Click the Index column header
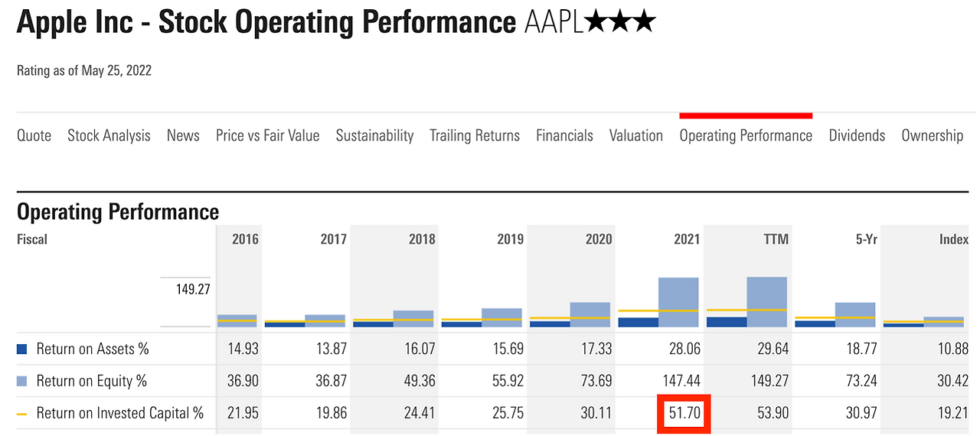This screenshot has width=980, height=436. pos(954,239)
